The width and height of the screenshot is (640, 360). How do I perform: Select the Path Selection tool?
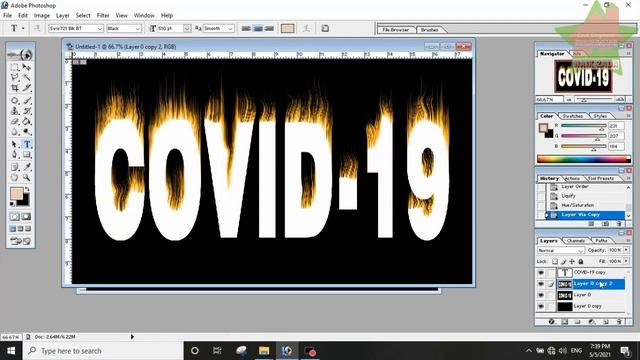(15, 144)
